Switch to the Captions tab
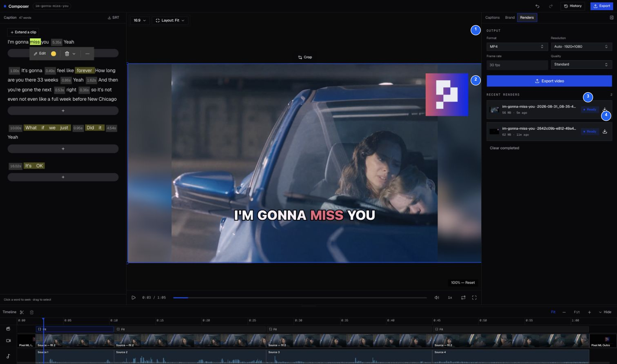617x364 pixels. pos(492,17)
